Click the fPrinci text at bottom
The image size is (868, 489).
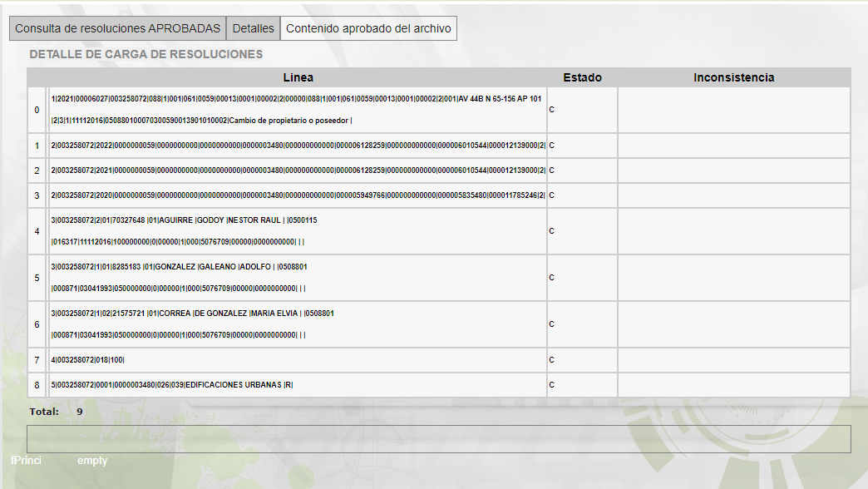pyautogui.click(x=26, y=460)
